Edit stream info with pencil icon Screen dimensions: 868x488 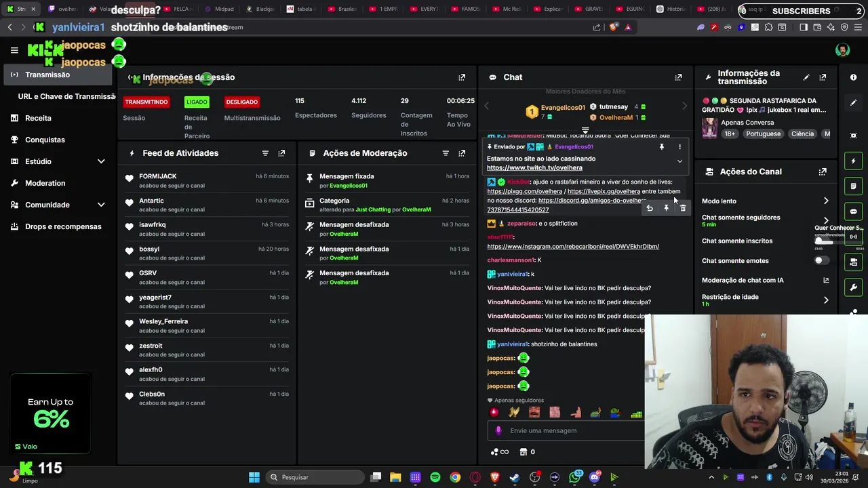pyautogui.click(x=806, y=77)
